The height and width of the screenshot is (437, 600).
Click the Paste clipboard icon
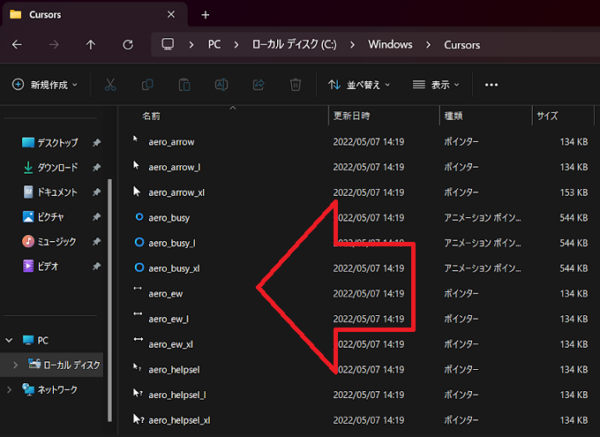coord(184,85)
